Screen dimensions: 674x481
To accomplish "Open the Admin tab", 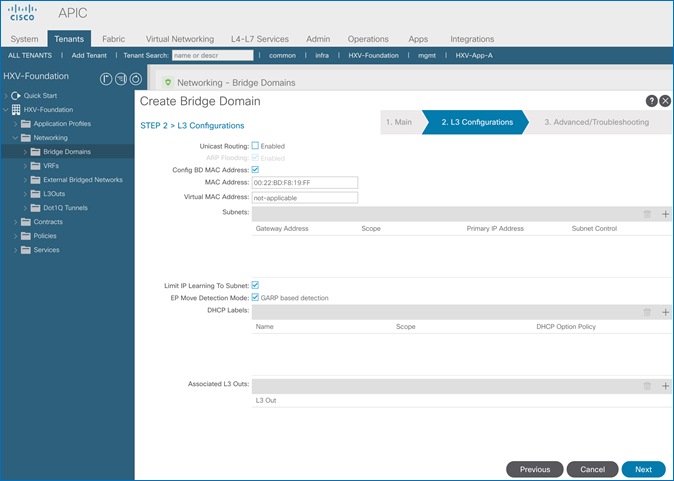I will 318,39.
